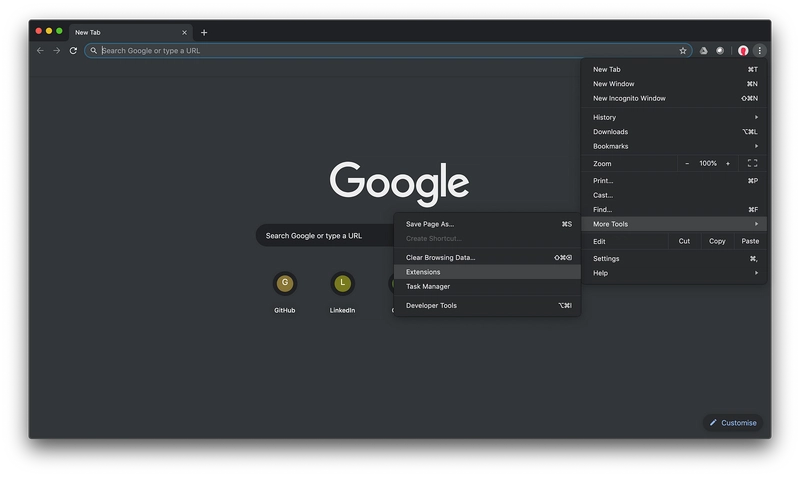Open Developer Tools from submenu
The width and height of the screenshot is (800, 477).
click(487, 306)
